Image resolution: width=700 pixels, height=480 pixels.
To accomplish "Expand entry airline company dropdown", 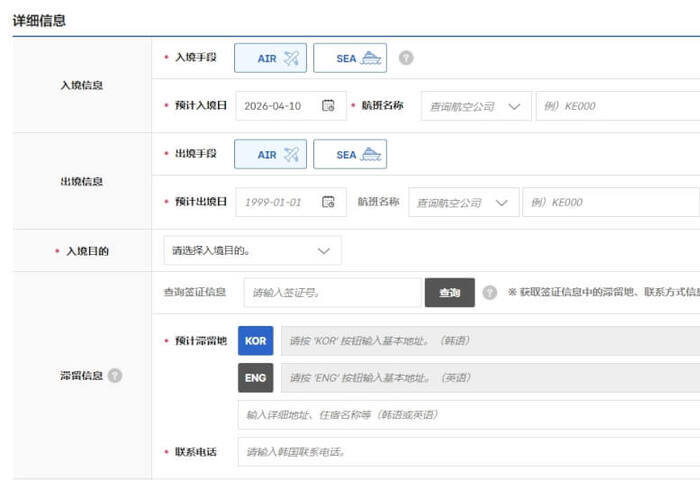I will (476, 106).
